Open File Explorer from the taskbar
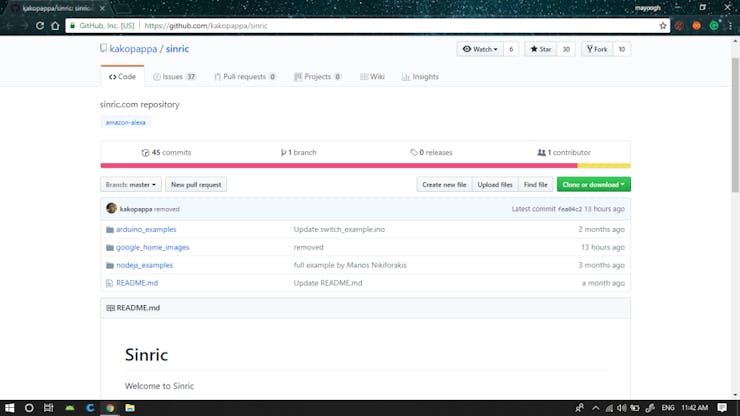 130,408
